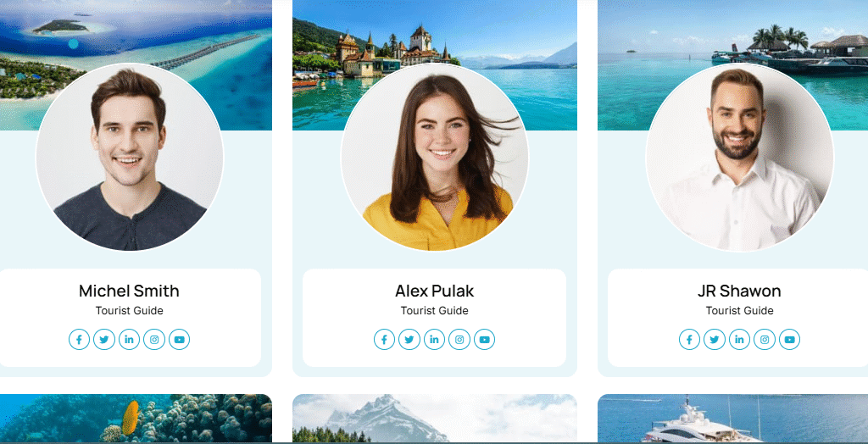
Task: Open Michel Smith's Instagram icon
Action: (x=154, y=340)
